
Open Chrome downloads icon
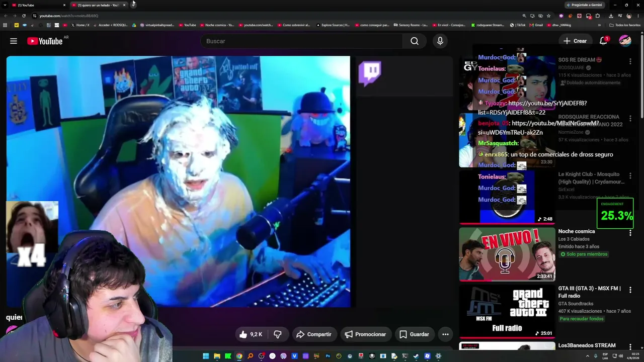[611, 16]
